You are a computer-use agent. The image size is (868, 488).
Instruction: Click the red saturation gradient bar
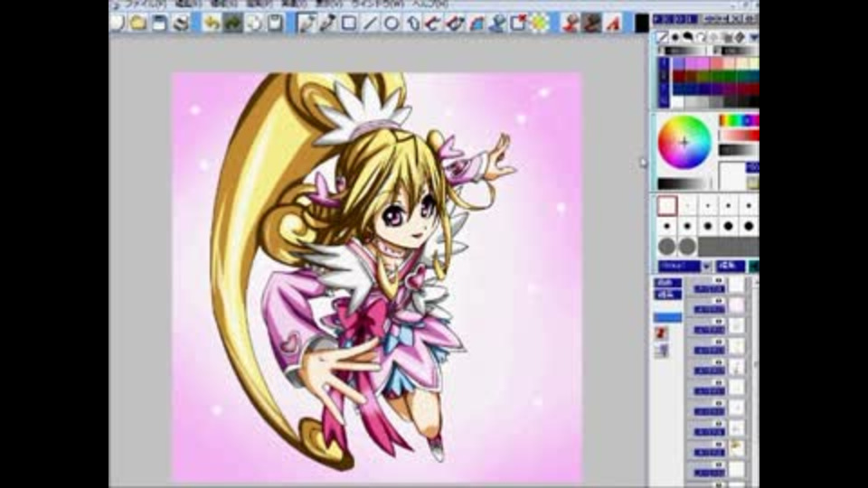(739, 135)
